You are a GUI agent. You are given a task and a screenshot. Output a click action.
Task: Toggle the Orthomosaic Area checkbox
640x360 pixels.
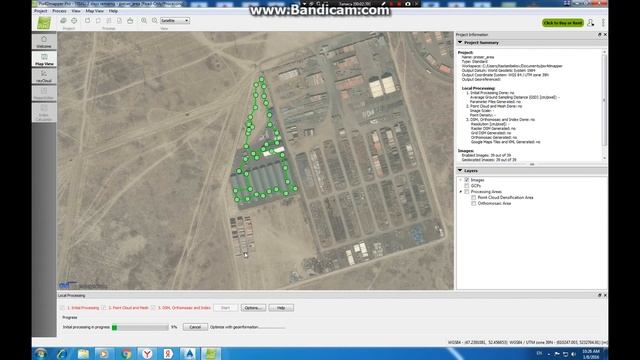point(473,203)
